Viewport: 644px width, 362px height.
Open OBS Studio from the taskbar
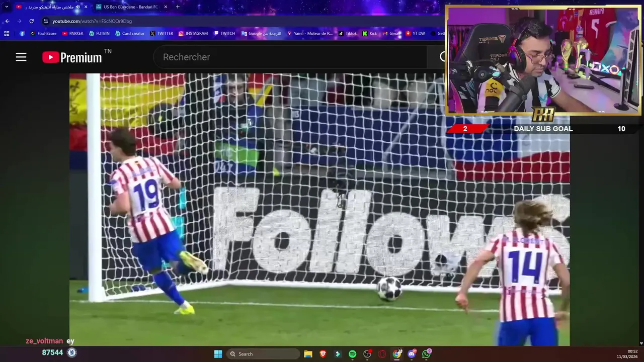[x=367, y=354]
